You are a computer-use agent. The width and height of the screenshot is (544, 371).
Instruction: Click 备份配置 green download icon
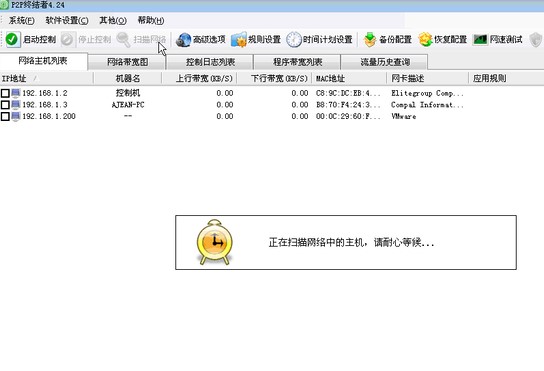tap(370, 40)
